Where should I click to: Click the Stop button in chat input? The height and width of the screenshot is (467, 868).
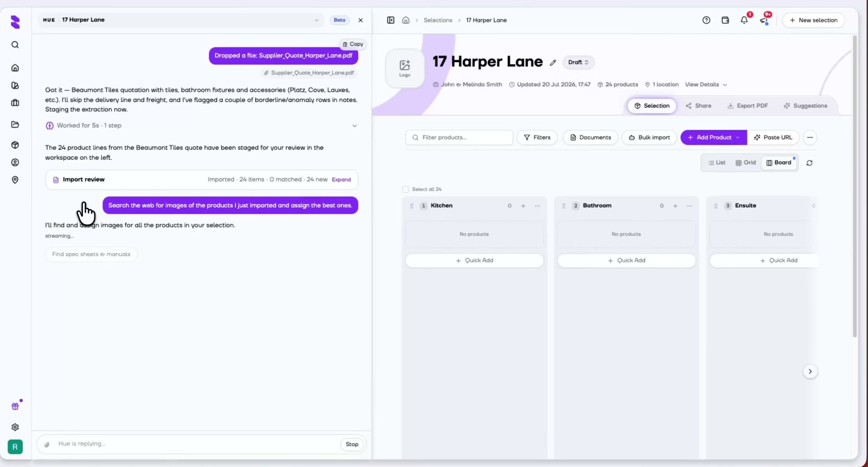(352, 444)
